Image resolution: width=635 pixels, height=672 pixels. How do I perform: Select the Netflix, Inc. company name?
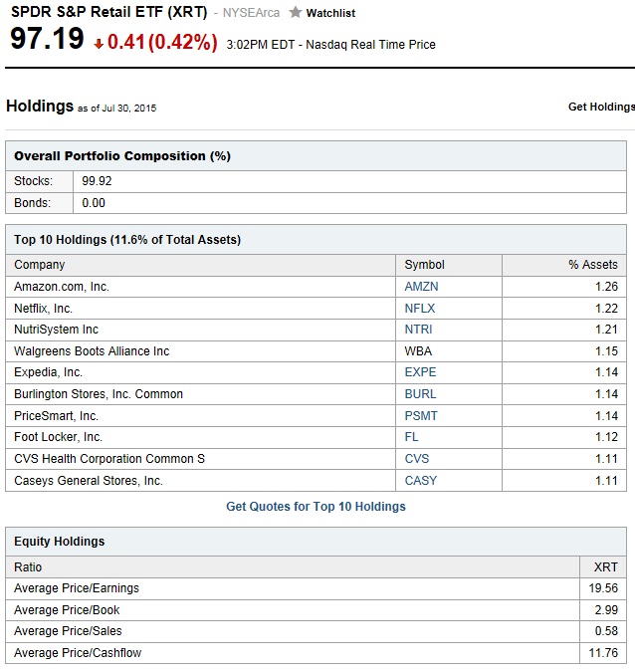click(43, 309)
